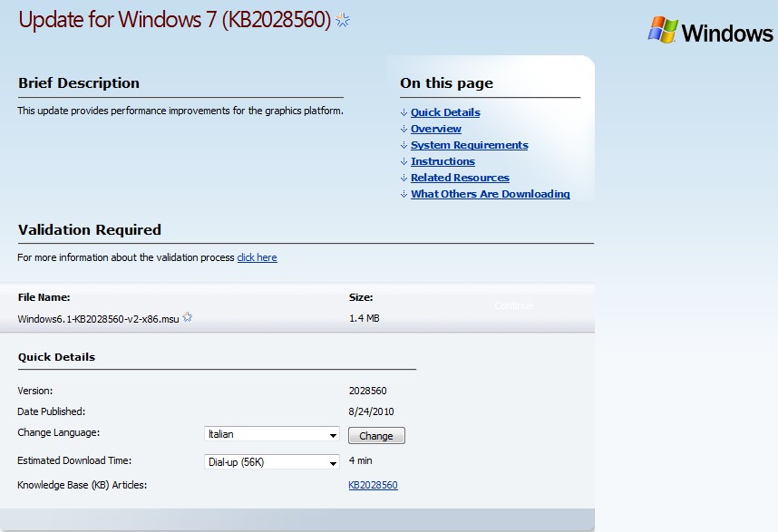This screenshot has width=778, height=532.
Task: Click the file name "Windows6.1-KB2028560-v2-x86.msu"
Action: pyautogui.click(x=98, y=319)
